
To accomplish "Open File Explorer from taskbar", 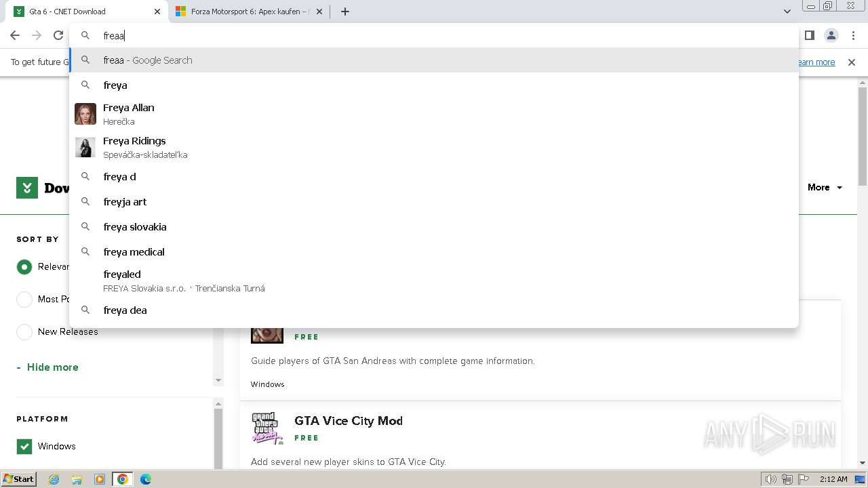I will tap(77, 479).
